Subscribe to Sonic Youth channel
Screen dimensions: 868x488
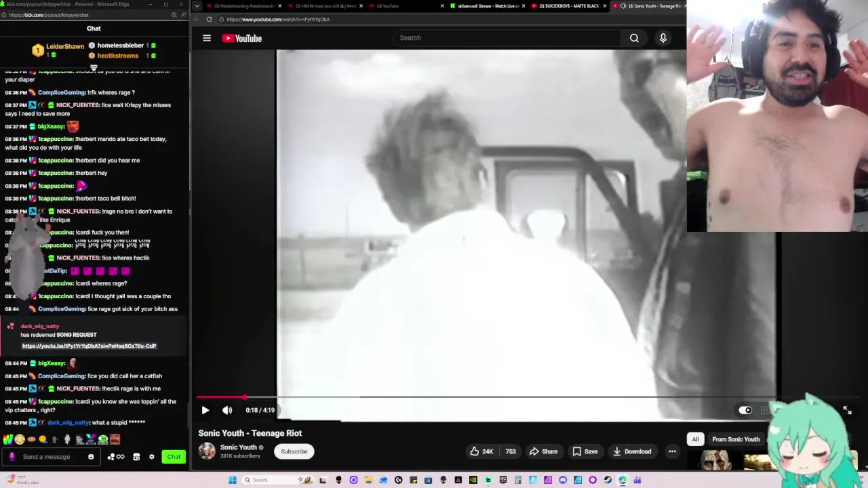pyautogui.click(x=294, y=451)
